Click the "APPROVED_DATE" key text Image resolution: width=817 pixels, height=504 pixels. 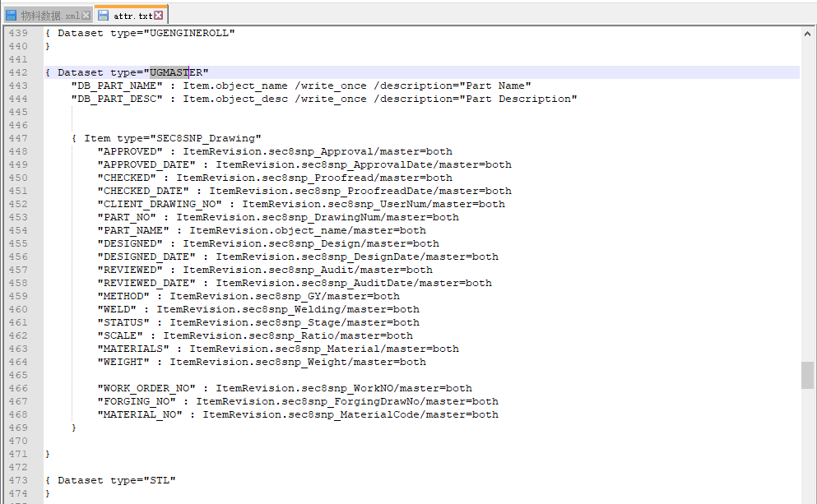pyautogui.click(x=146, y=164)
